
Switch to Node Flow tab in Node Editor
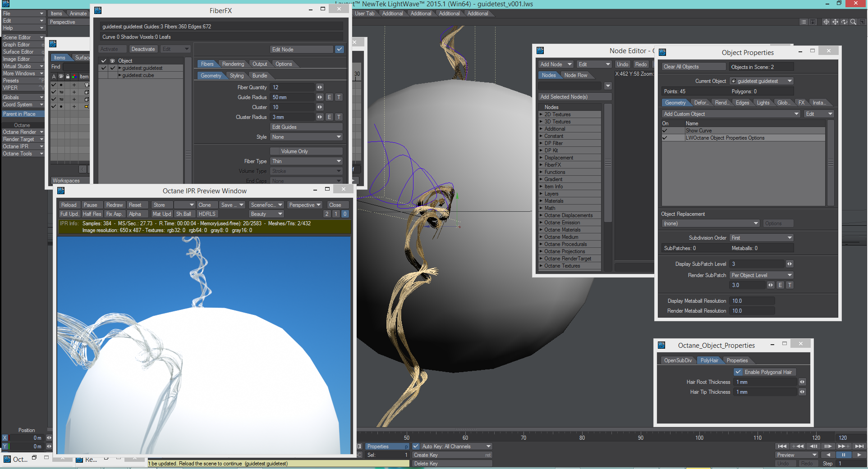point(576,75)
